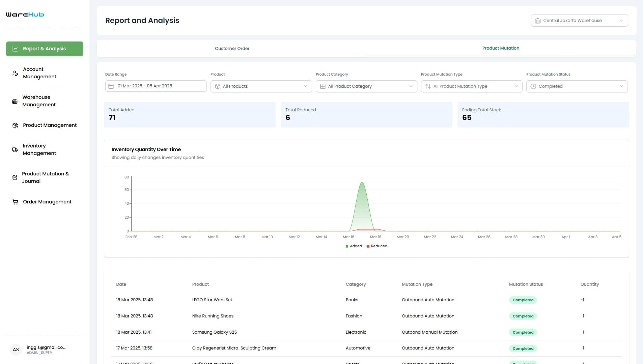Select the Inventory Management sidebar icon
The width and height of the screenshot is (643, 364).
pyautogui.click(x=15, y=149)
